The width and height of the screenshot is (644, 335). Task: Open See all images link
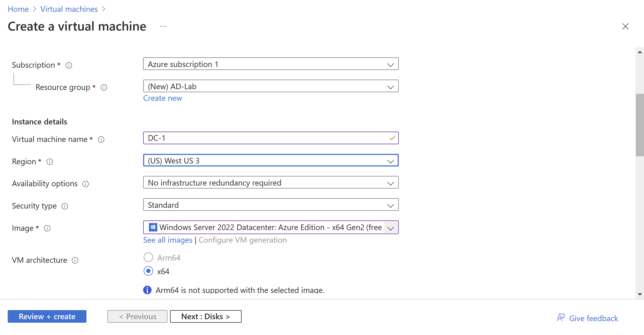pyautogui.click(x=167, y=240)
